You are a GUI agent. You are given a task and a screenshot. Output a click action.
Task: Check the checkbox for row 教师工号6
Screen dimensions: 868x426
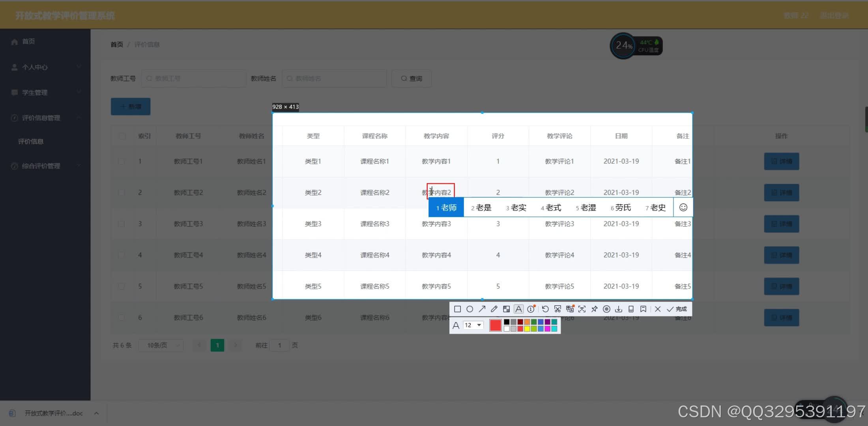[x=122, y=318]
